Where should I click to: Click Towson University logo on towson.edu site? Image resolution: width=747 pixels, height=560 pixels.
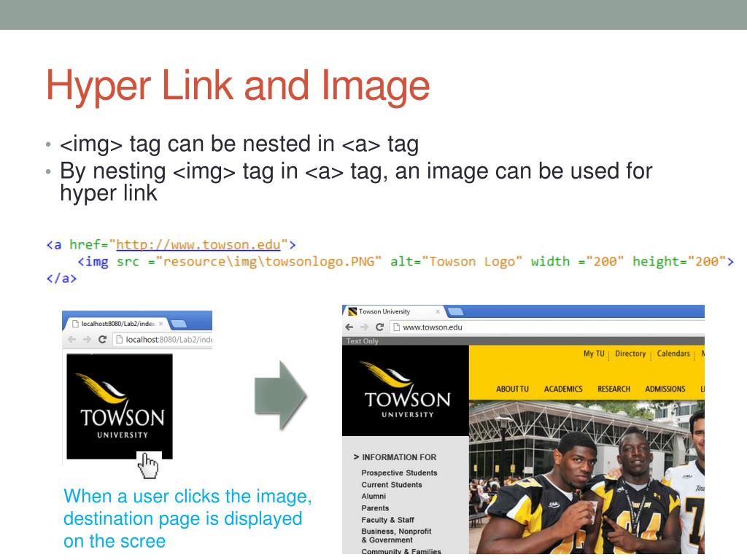pos(406,391)
